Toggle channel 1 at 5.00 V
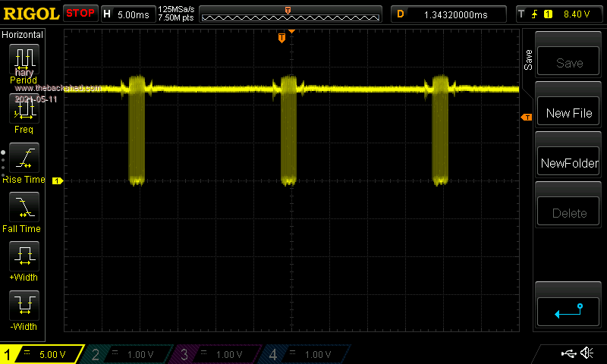 coord(43,354)
